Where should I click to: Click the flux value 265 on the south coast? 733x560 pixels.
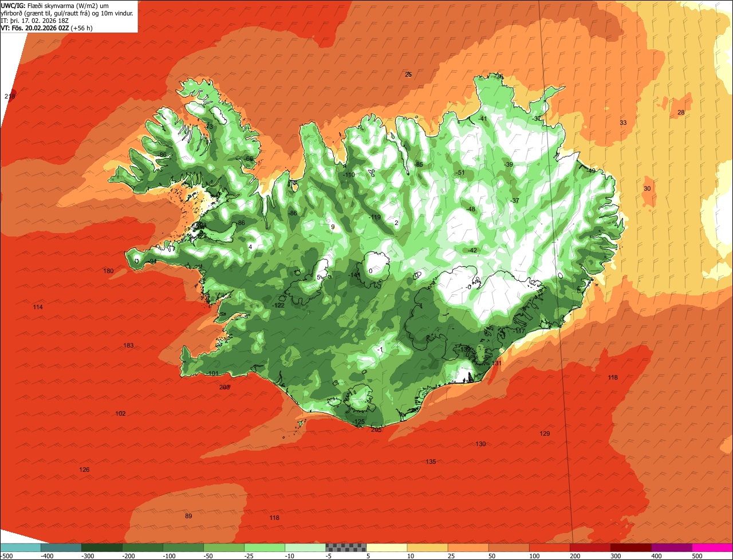[x=376, y=429]
